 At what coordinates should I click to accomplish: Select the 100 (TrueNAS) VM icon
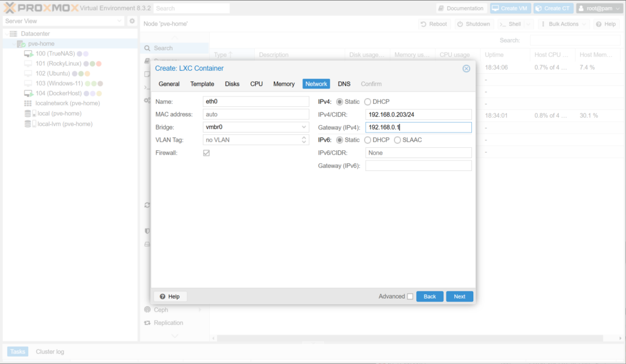(28, 54)
